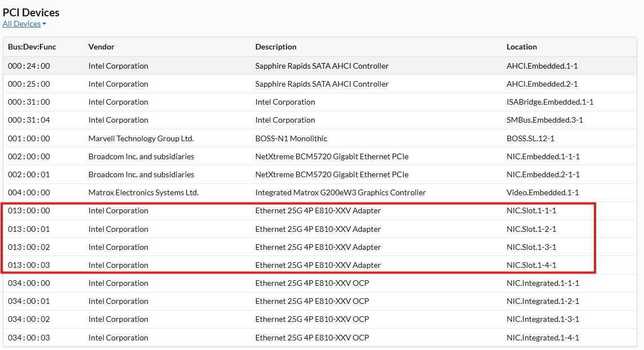This screenshot has width=644, height=350.
Task: Select bus address 004:00:00
Action: (29, 193)
